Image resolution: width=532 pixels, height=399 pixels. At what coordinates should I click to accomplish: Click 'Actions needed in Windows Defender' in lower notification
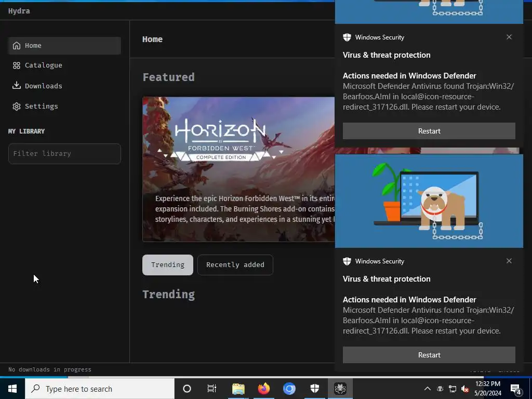[x=409, y=300]
